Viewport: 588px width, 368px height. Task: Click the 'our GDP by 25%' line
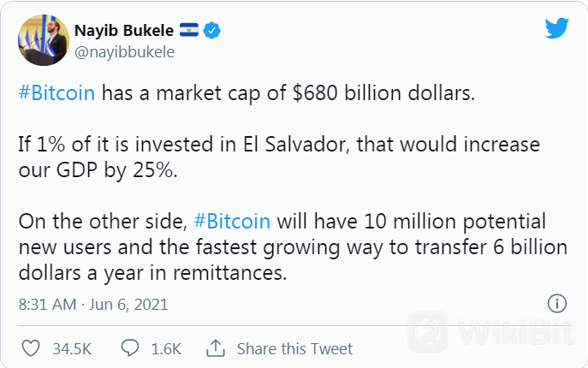point(98,170)
